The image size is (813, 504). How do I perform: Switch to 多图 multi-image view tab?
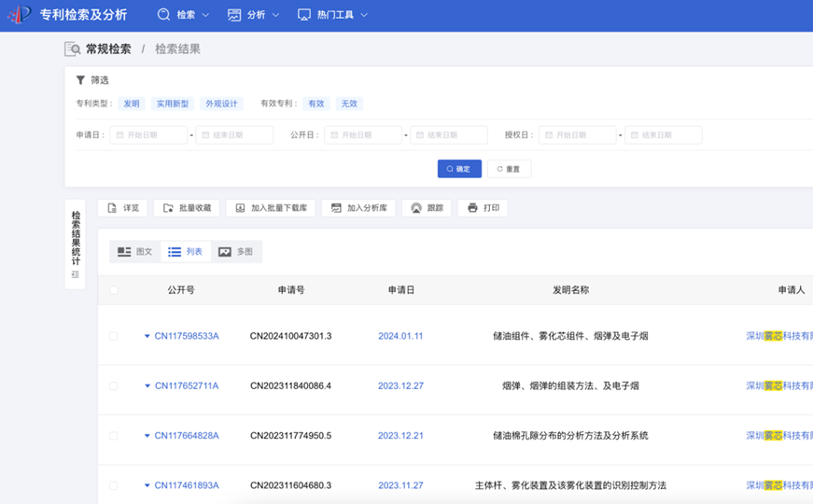pos(235,252)
